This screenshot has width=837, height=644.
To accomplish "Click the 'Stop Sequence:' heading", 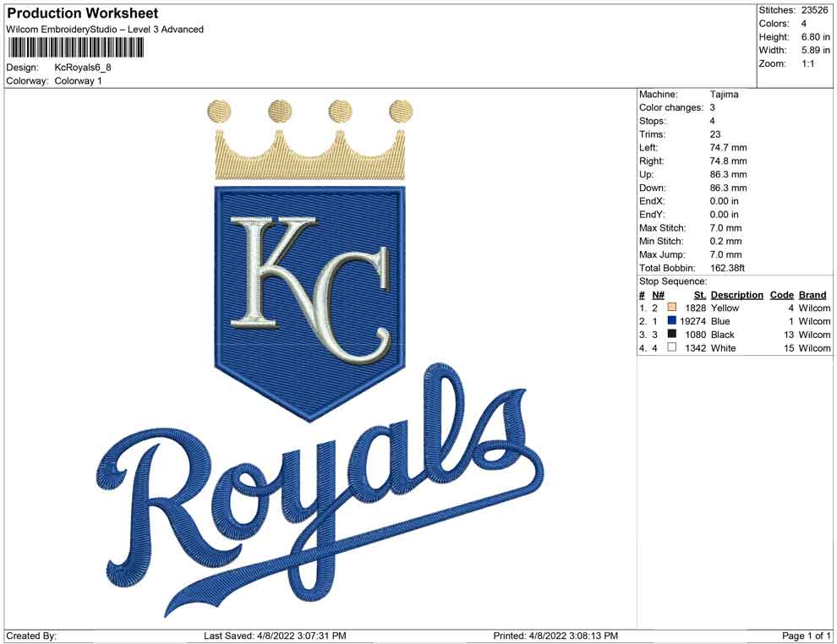I will coord(673,281).
